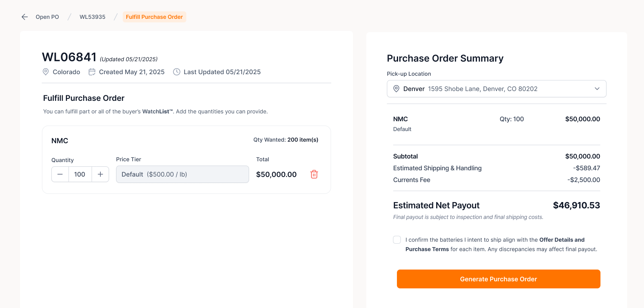
Task: Increase quantity with plus button
Action: (100, 174)
